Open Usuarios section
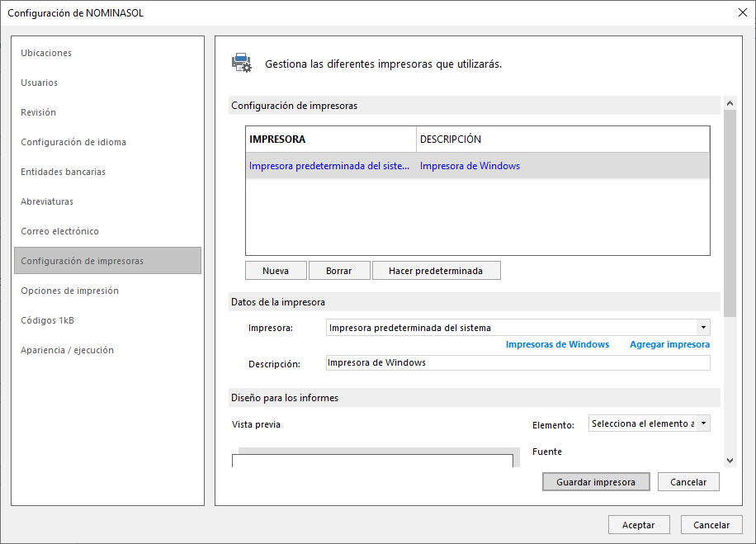756x544 pixels. 39,83
